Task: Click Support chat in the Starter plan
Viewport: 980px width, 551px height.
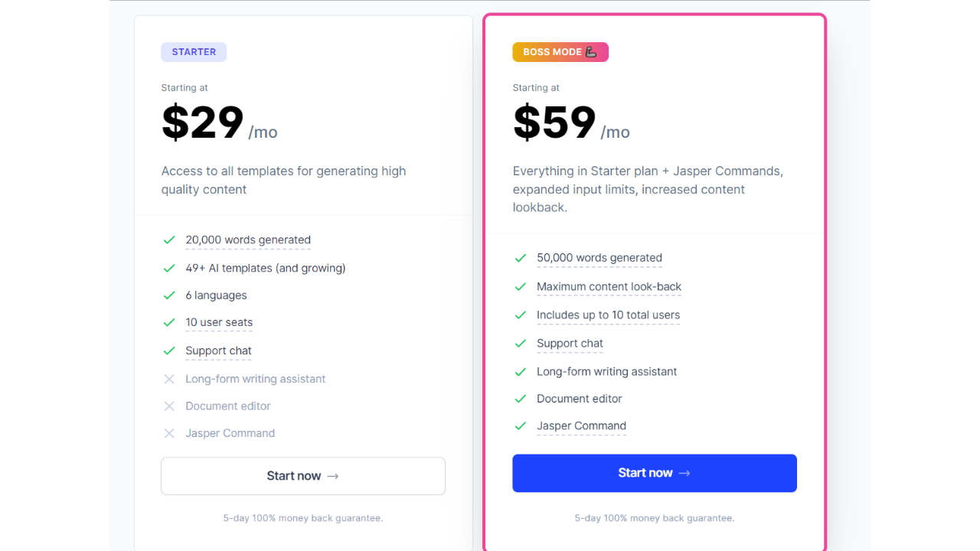Action: (218, 351)
